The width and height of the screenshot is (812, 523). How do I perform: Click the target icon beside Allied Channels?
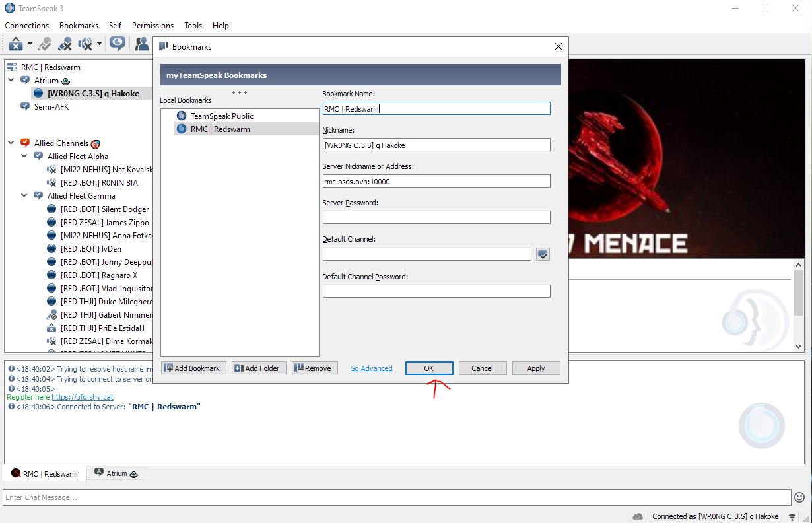coord(95,143)
